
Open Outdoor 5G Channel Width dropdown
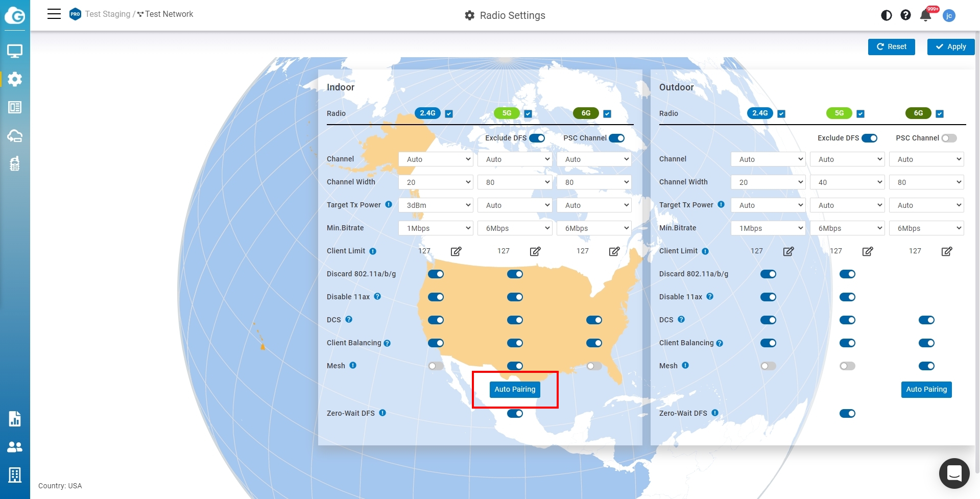(x=848, y=182)
